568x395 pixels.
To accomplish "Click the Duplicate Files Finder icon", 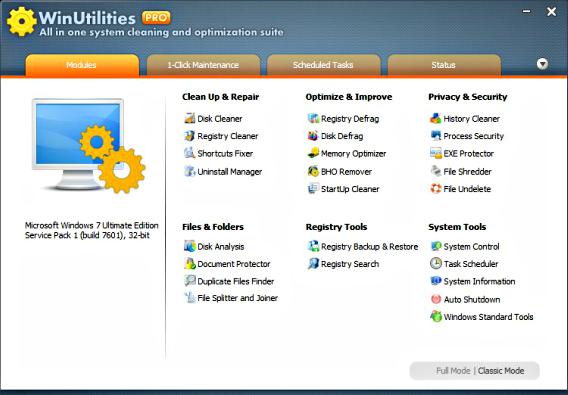I will point(189,281).
